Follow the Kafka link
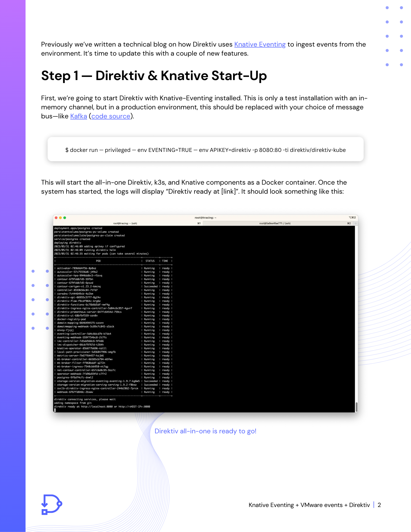This screenshot has width=411, height=532. click(x=78, y=116)
